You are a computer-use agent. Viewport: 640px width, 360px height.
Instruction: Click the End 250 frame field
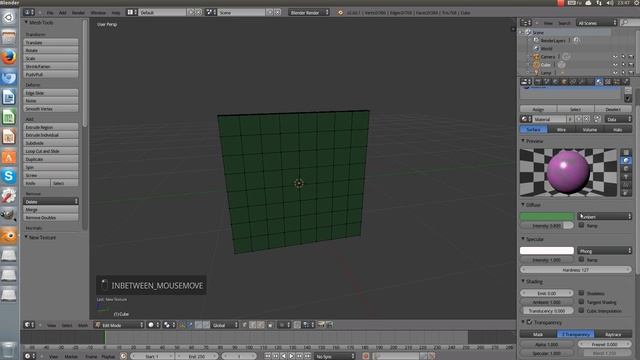point(196,356)
